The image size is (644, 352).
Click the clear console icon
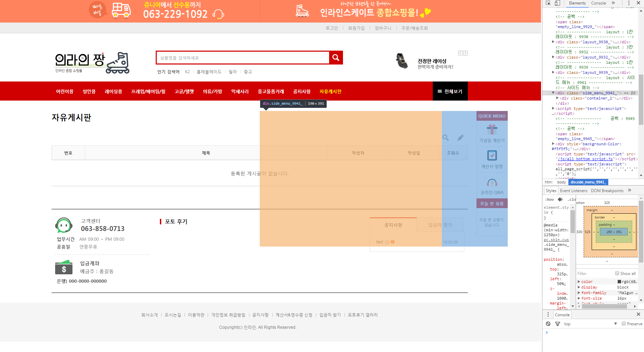click(x=548, y=324)
